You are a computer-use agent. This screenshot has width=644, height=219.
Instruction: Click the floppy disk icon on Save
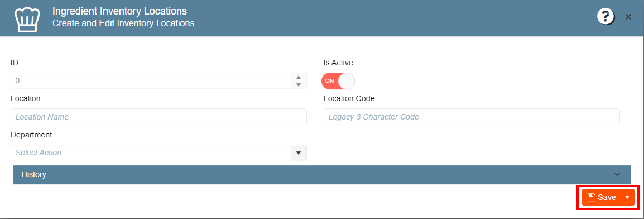(592, 198)
